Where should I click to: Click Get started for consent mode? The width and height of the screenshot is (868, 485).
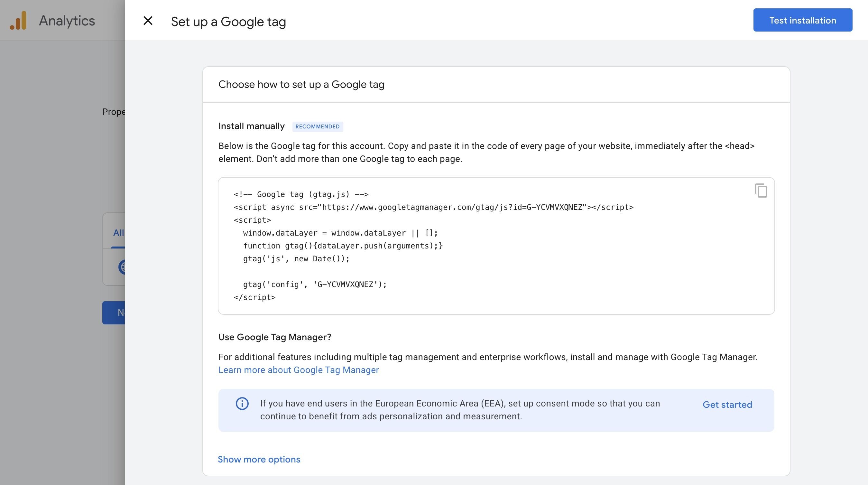[727, 405]
